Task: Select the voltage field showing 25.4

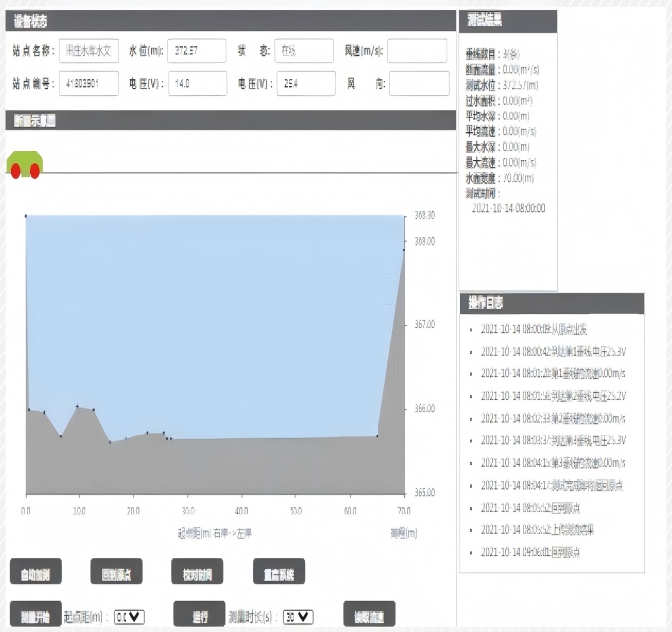Action: pos(304,84)
